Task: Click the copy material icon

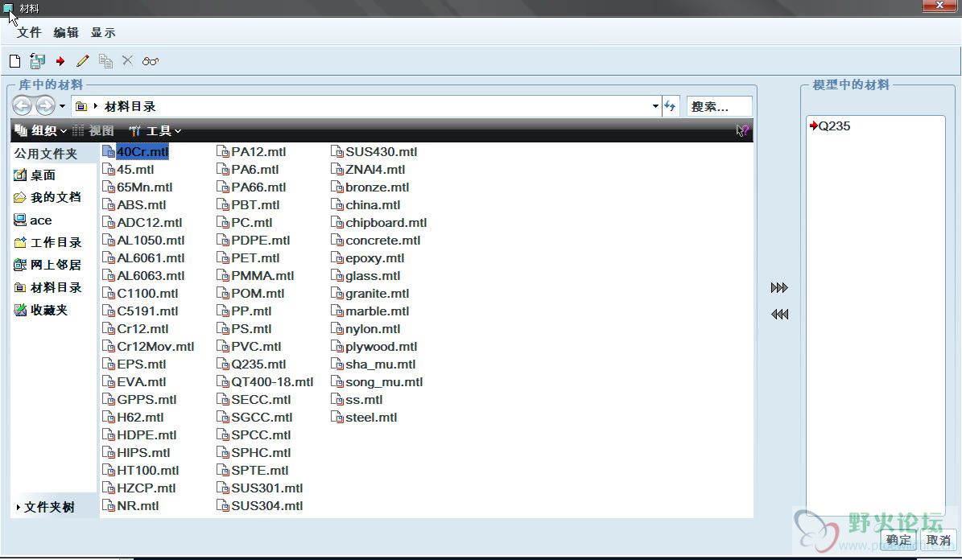Action: tap(105, 60)
